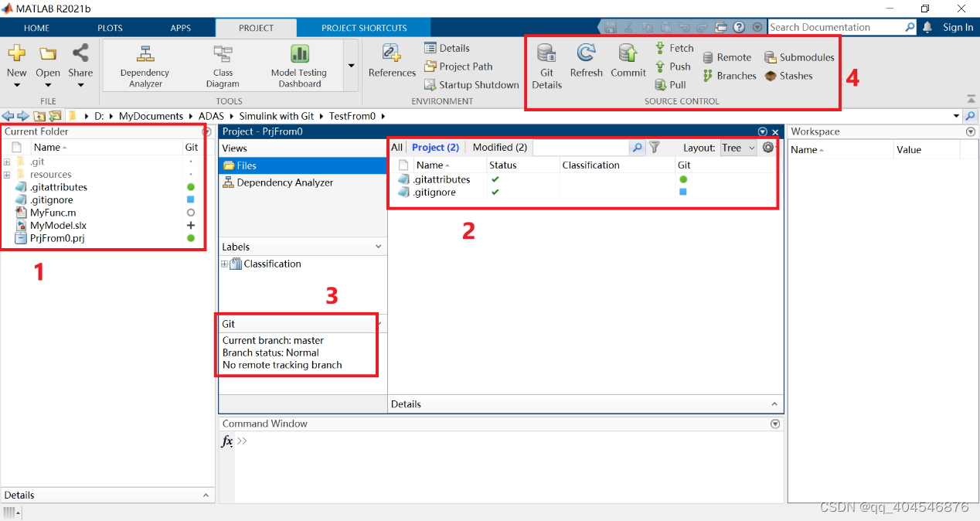Open Workspace panel actions menu
The height and width of the screenshot is (521, 980).
point(971,132)
